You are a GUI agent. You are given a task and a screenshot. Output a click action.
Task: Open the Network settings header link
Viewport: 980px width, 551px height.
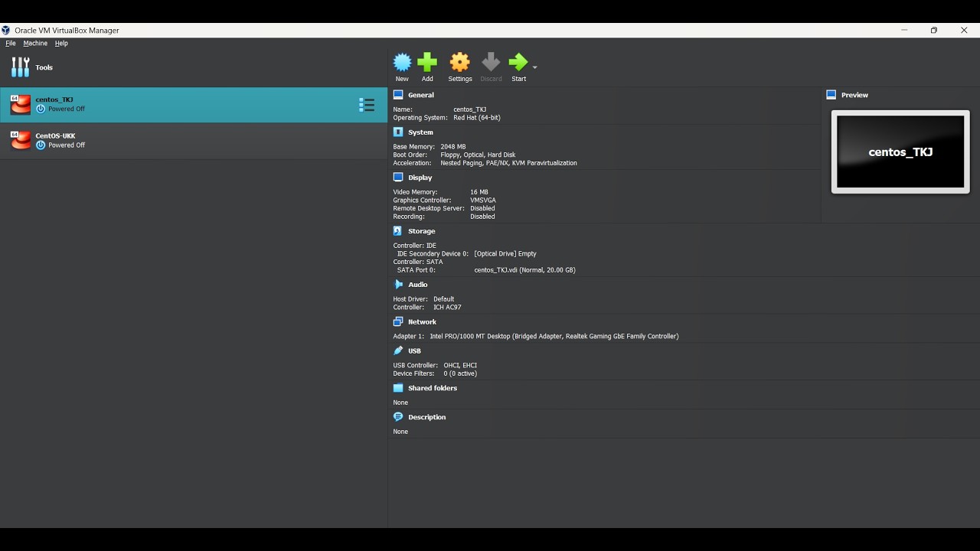click(x=422, y=322)
